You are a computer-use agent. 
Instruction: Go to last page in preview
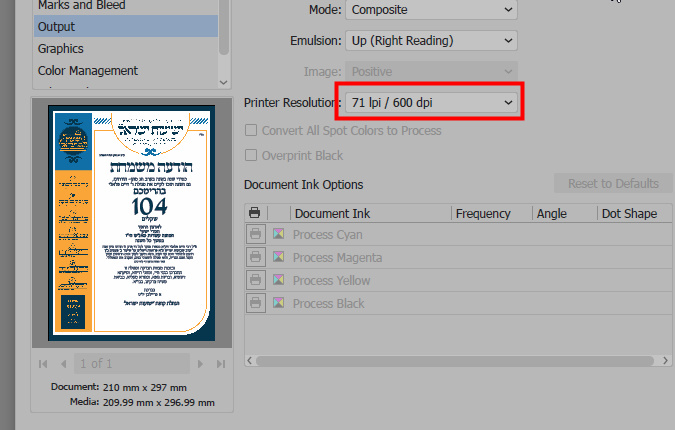pos(221,364)
